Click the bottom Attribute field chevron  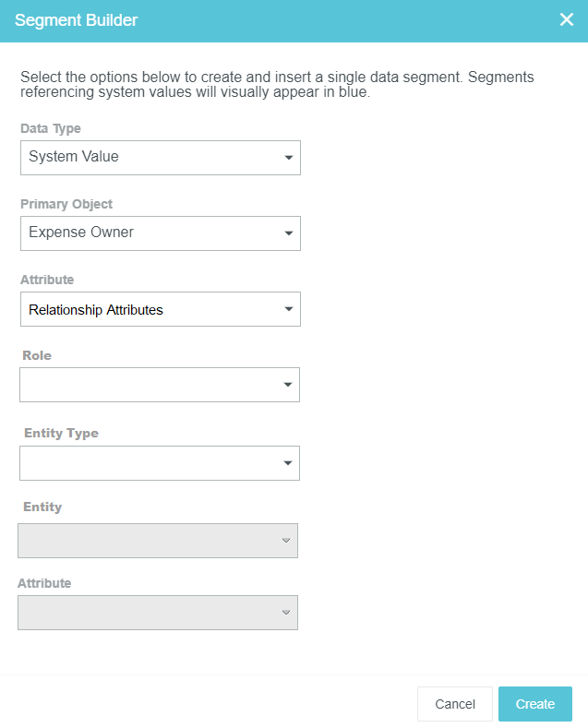click(x=286, y=613)
